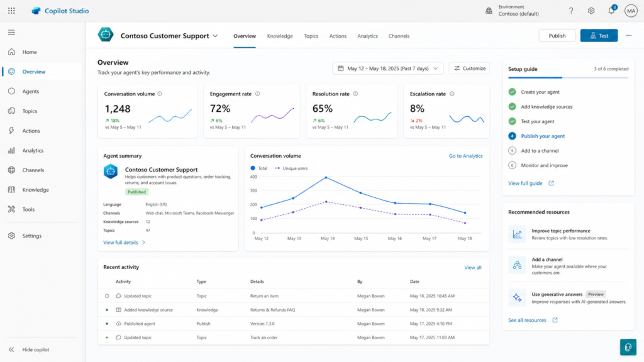This screenshot has width=644, height=362.
Task: Switch to the Analytics tab
Action: tap(367, 36)
